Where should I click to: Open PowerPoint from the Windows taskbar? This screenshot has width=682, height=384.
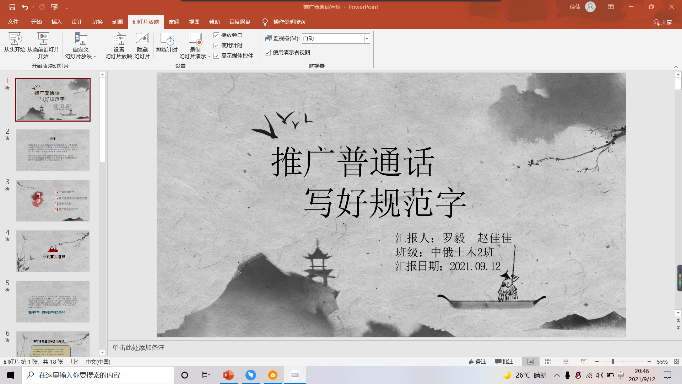pos(228,375)
